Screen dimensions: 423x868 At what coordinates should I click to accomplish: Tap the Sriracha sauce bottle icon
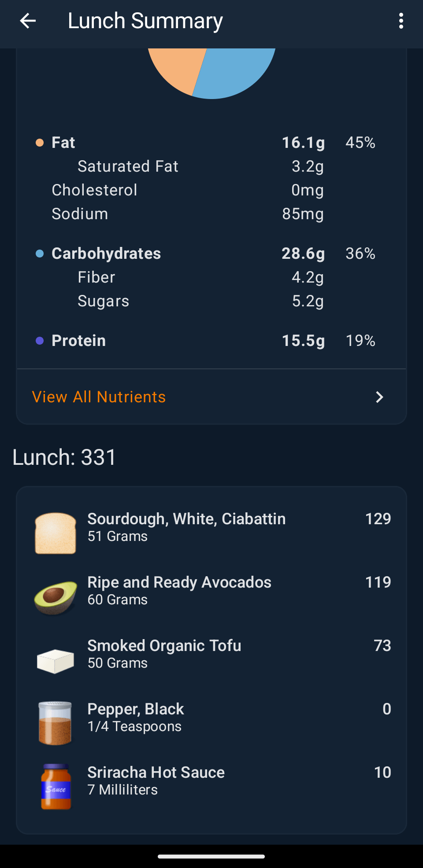[56, 787]
